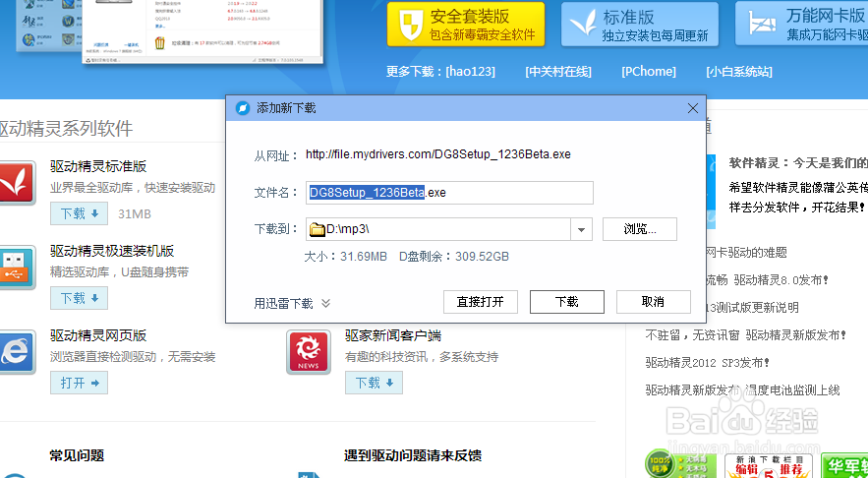Click the 驱动精灵网页版 title text
868x478 pixels.
pyautogui.click(x=98, y=335)
